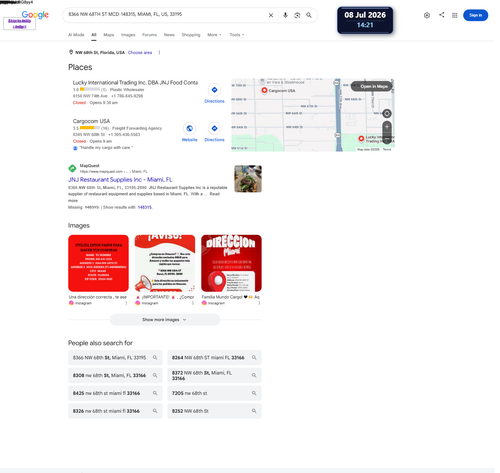500x473 pixels.
Task: Submit search with the magnifier icon
Action: pyautogui.click(x=309, y=15)
